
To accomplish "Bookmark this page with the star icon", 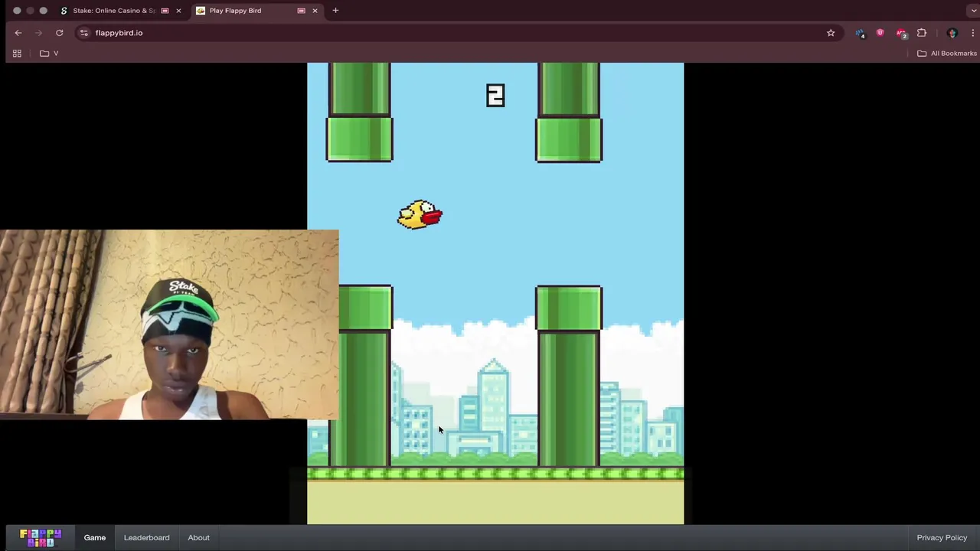I will click(831, 33).
